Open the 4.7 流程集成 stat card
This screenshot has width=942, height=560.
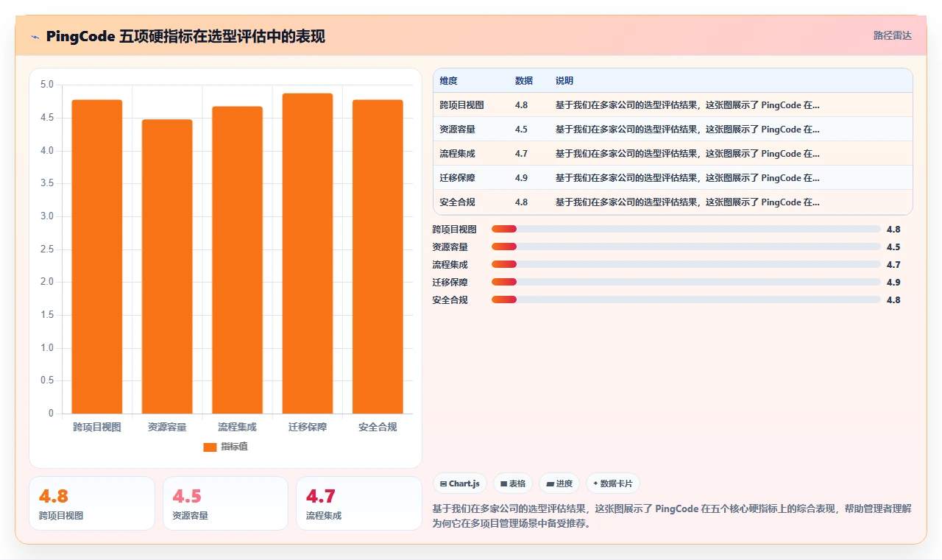[359, 503]
